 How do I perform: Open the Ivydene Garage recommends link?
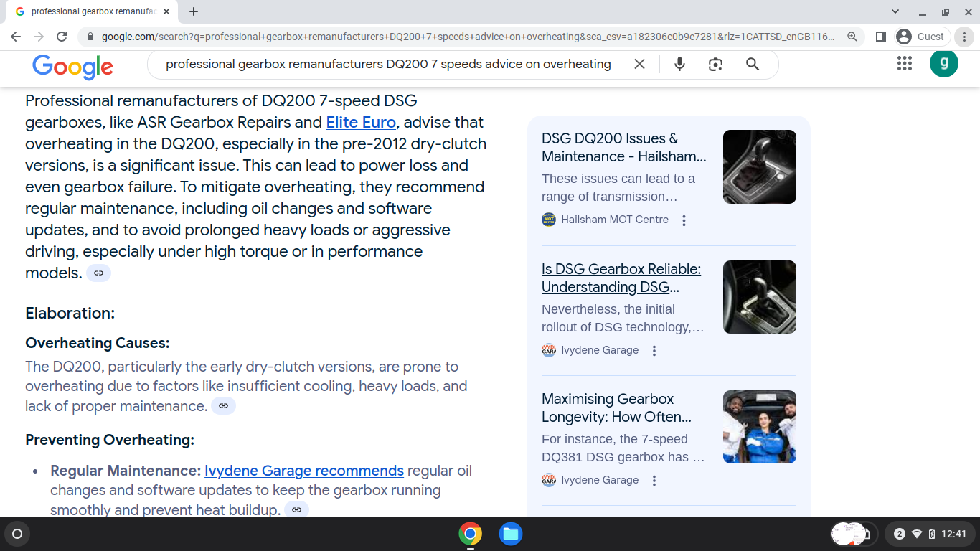[304, 471]
